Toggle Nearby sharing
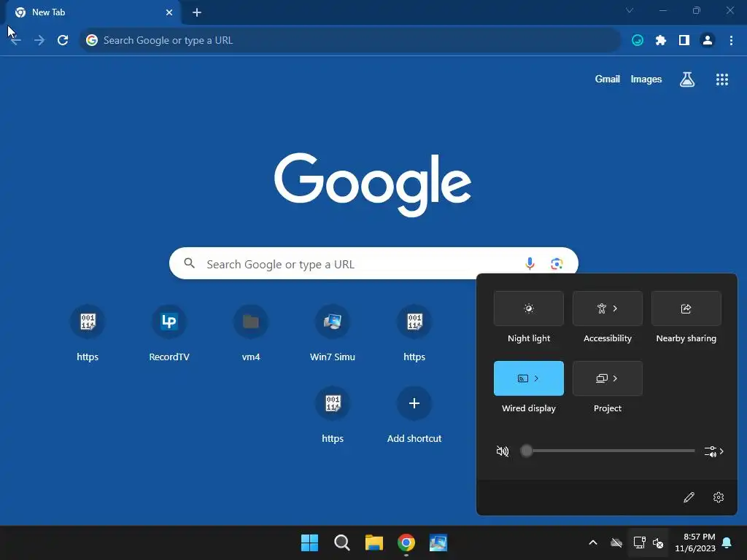 686,308
